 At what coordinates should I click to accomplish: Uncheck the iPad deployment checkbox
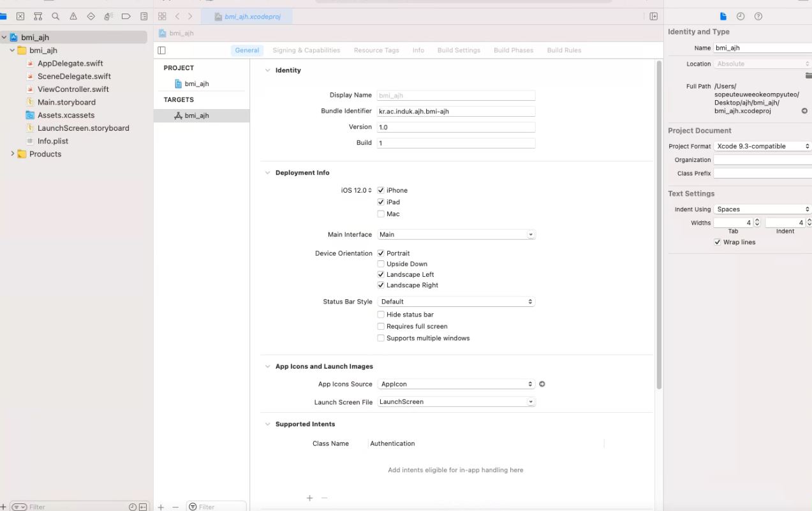381,202
